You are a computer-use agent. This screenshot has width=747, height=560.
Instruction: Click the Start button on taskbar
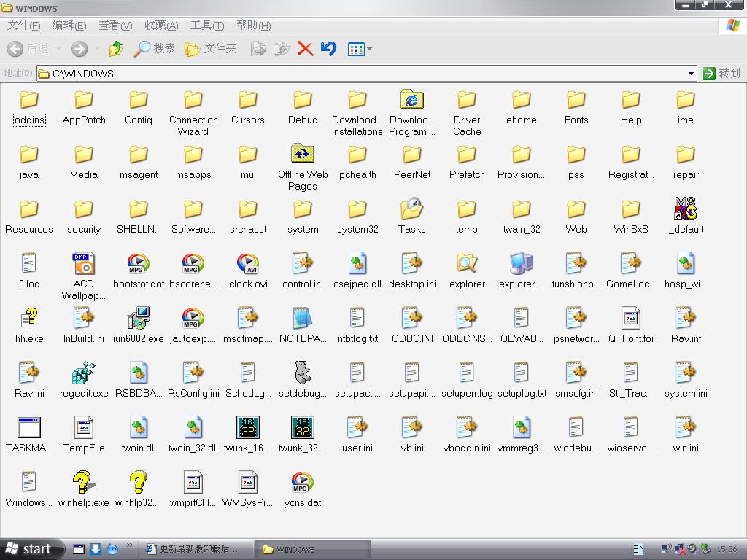point(29,549)
